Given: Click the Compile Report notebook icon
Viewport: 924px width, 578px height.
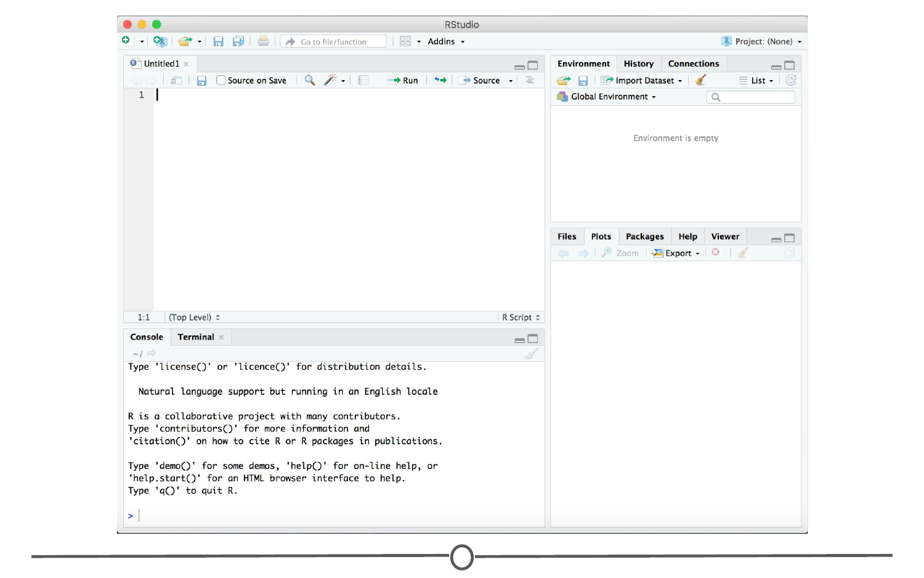Looking at the screenshot, I should tap(363, 80).
